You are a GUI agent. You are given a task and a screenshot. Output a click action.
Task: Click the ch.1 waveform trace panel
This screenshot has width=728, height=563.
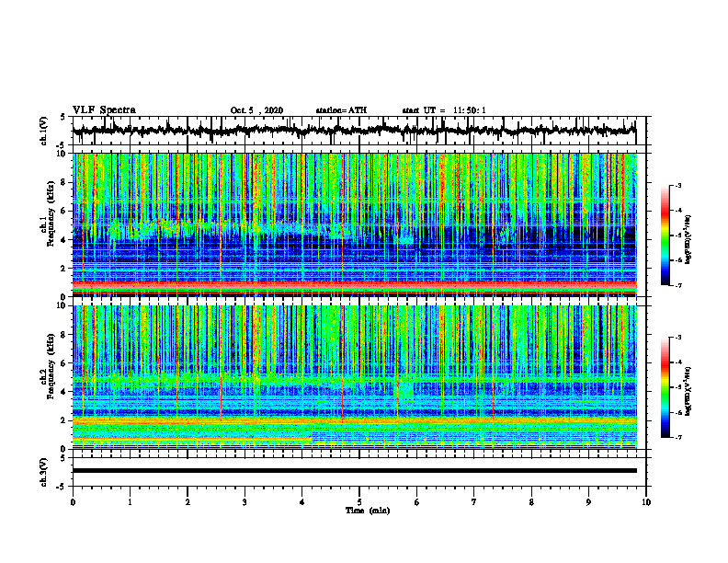[359, 131]
